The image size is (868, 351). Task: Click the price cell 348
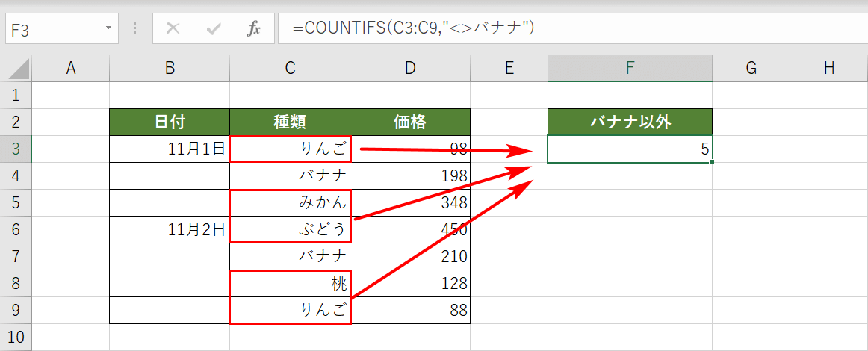point(409,202)
